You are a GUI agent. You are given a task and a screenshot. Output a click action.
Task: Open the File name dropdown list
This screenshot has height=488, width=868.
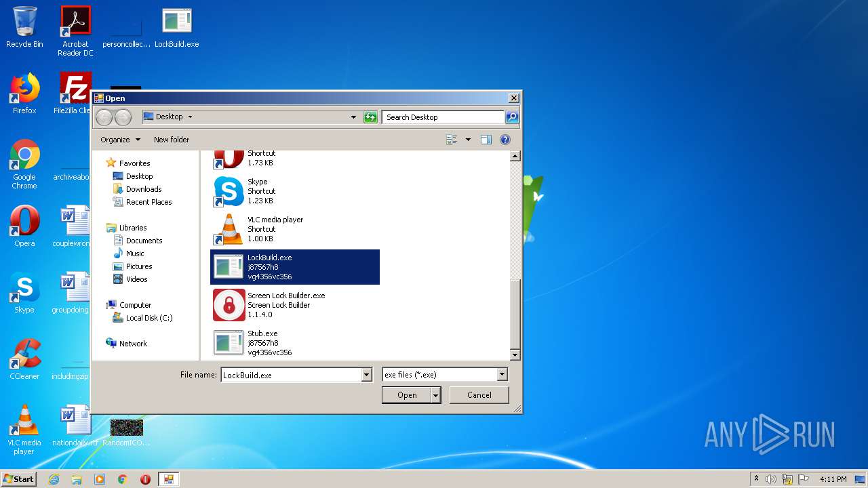pos(367,375)
